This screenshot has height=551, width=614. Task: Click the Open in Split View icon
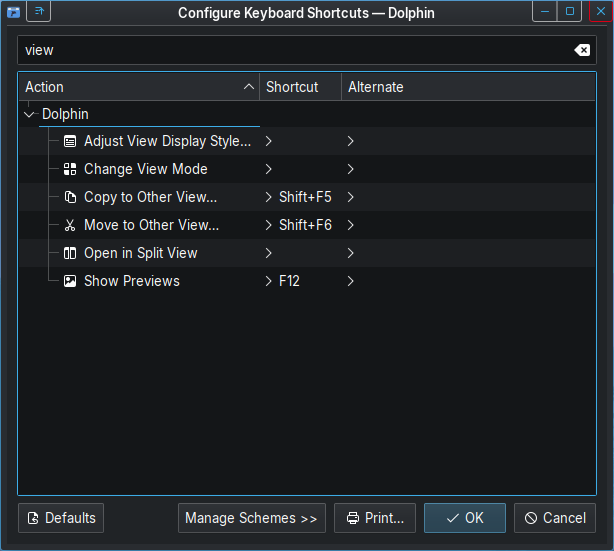(x=70, y=253)
